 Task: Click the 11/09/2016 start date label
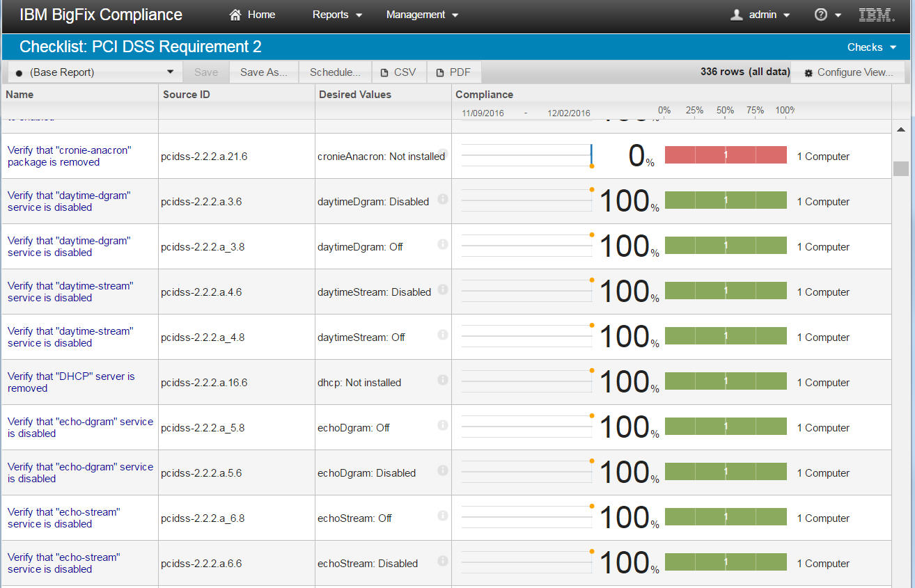[483, 113]
